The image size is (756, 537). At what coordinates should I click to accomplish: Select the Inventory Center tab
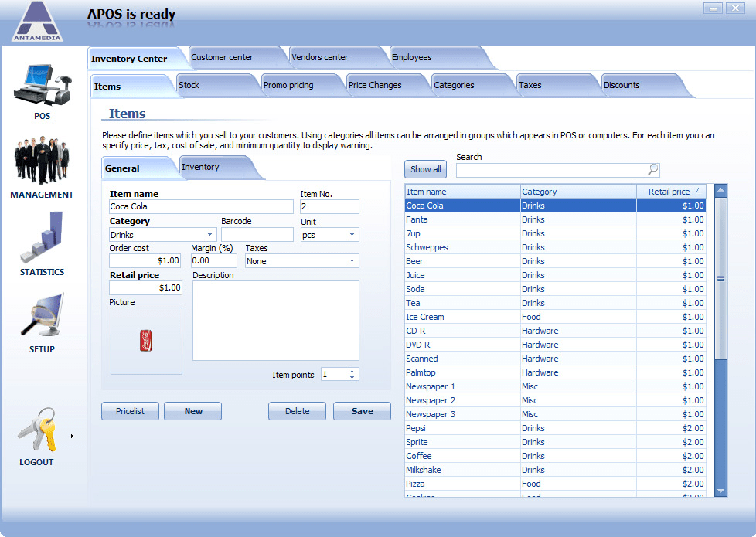tap(135, 58)
